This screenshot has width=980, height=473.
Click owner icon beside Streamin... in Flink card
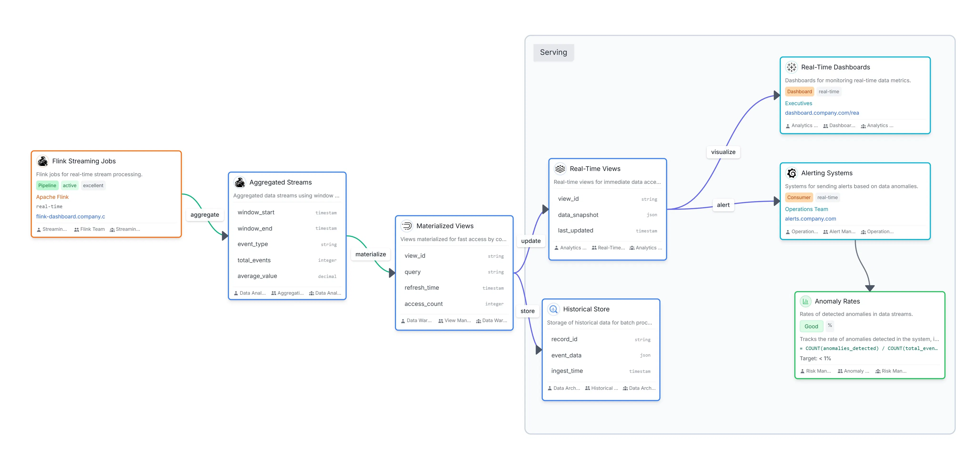pyautogui.click(x=39, y=229)
